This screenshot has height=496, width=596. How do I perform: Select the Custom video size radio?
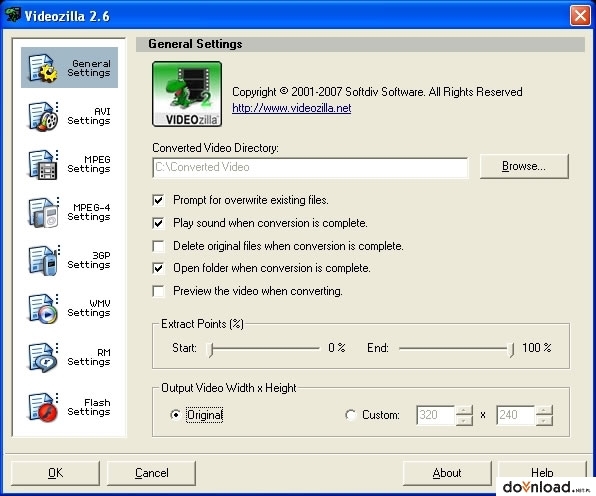[x=350, y=415]
